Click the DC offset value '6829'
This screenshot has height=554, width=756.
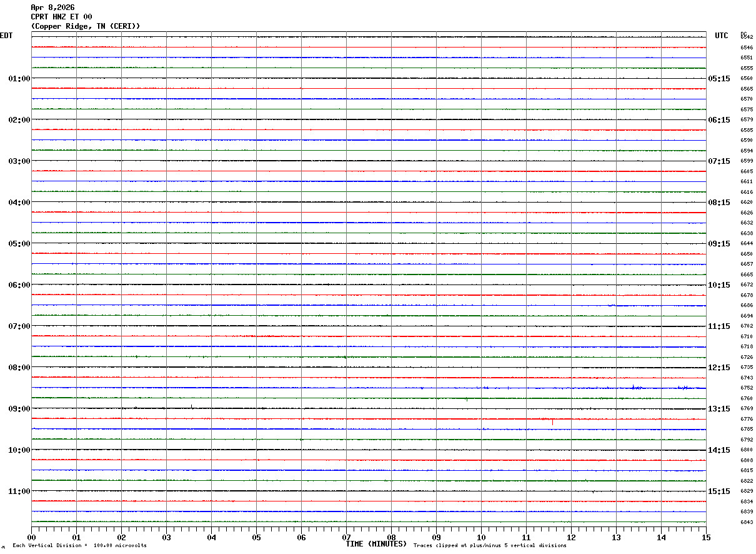[747, 491]
